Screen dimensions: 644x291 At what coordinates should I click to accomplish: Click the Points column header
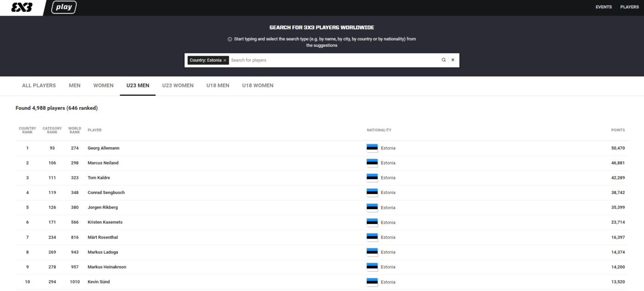click(x=618, y=130)
